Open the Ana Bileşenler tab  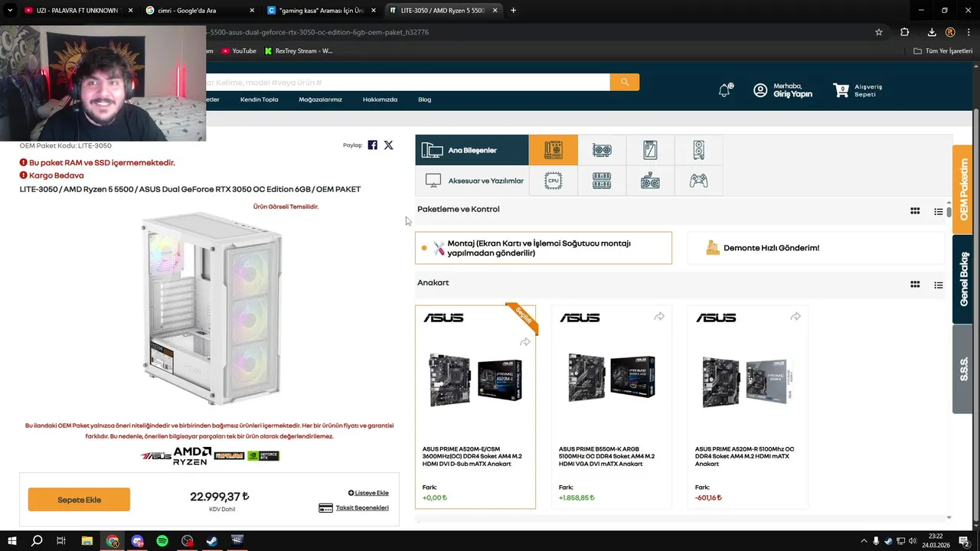click(472, 150)
